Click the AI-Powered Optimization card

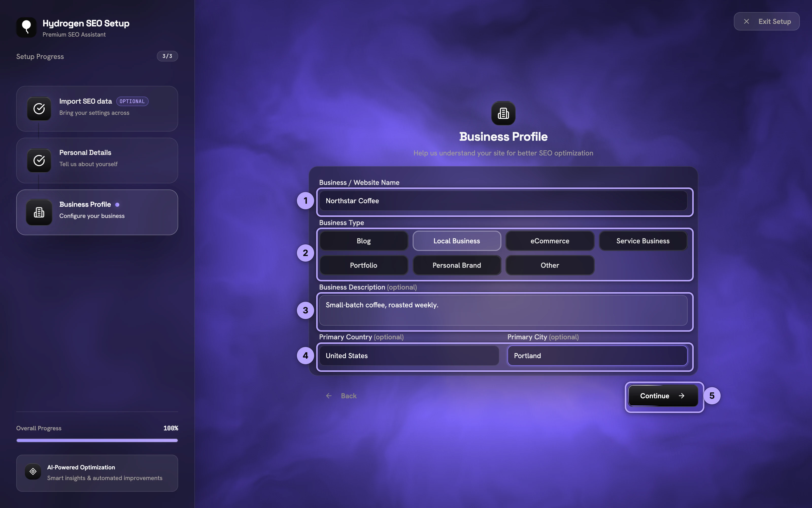point(97,473)
